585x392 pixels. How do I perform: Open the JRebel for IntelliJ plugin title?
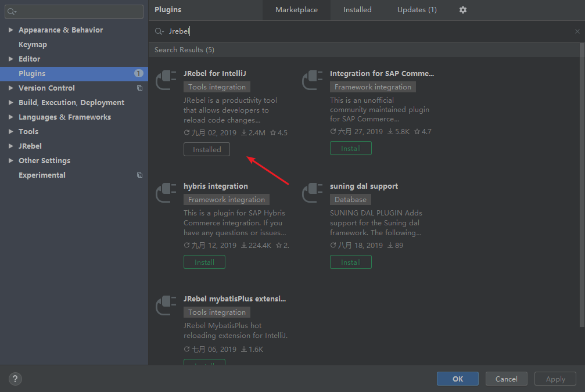(215, 74)
